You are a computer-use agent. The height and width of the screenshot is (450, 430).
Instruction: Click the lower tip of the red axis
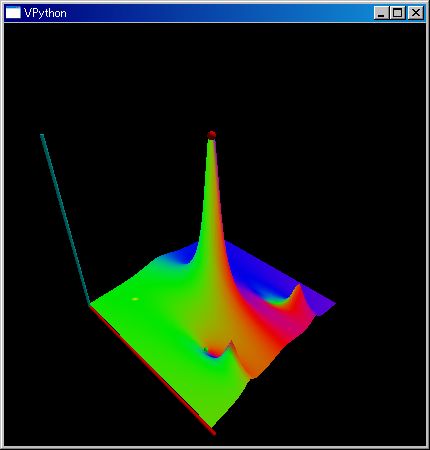(x=213, y=433)
